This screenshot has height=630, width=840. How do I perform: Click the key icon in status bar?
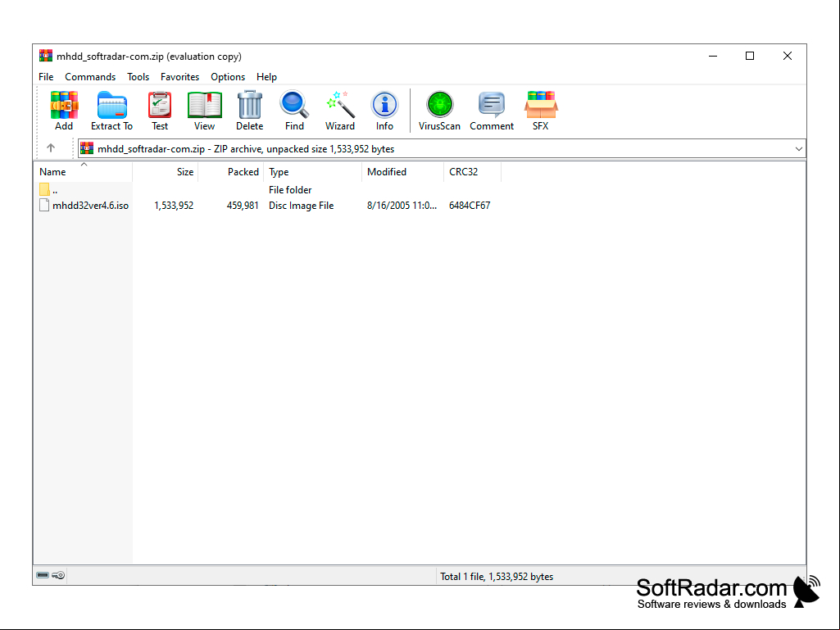58,575
